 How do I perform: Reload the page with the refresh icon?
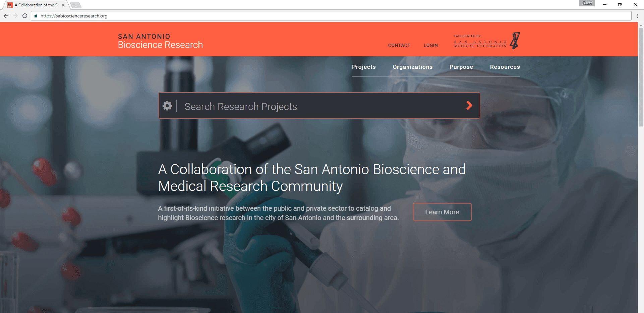25,15
